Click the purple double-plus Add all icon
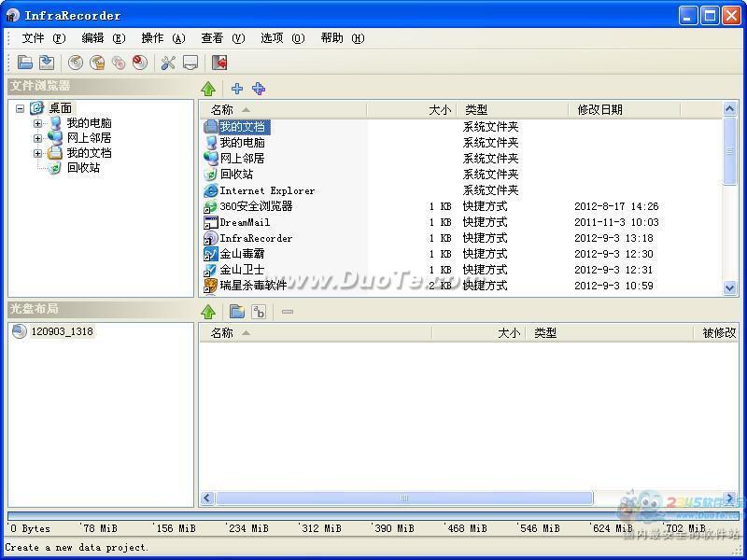The image size is (747, 560). point(259,89)
